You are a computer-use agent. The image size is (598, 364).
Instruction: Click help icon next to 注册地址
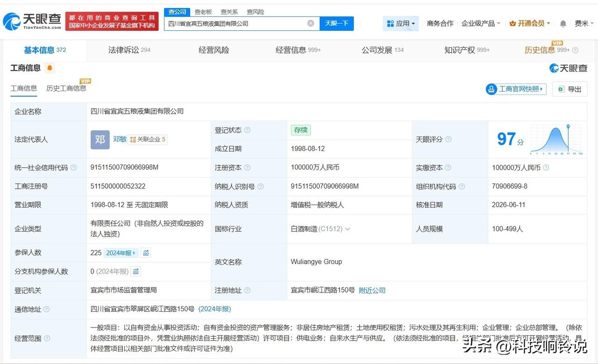[247, 291]
